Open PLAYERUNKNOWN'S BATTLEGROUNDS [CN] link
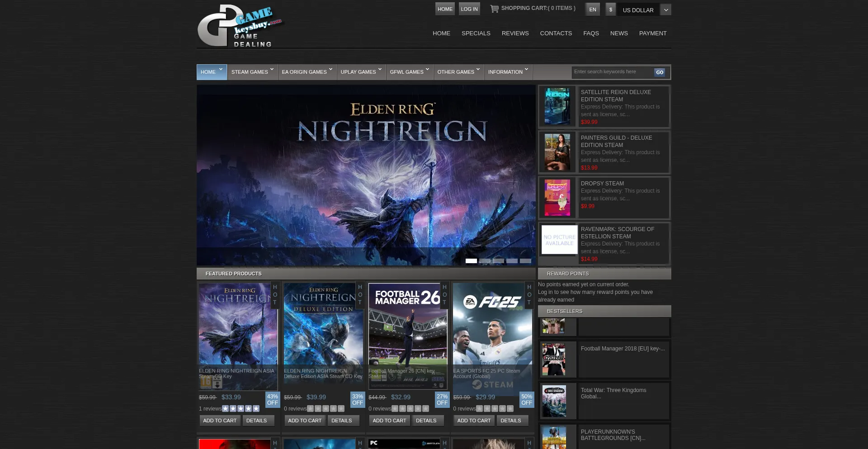This screenshot has height=449, width=868. (x=613, y=435)
